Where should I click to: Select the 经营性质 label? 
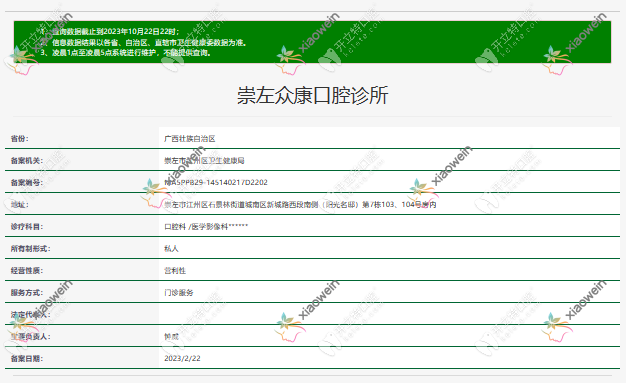click(26, 270)
